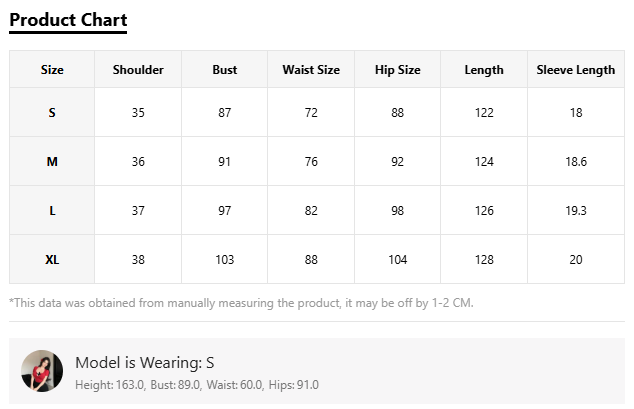Select the Size column header
The image size is (634, 409).
click(52, 70)
